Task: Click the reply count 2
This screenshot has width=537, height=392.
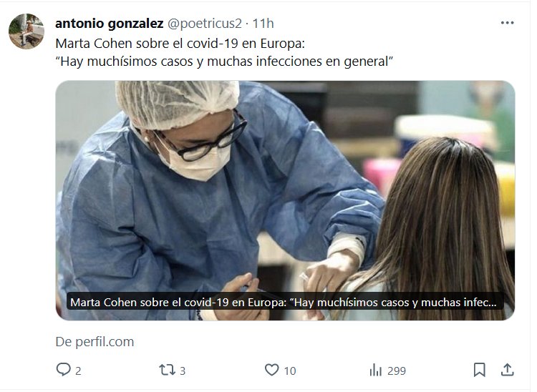Action: (x=78, y=371)
